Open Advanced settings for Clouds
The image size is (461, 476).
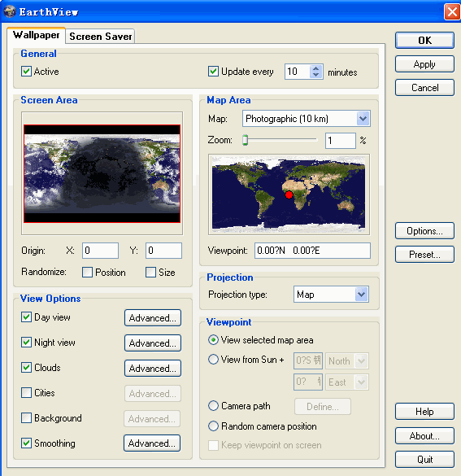(x=153, y=369)
